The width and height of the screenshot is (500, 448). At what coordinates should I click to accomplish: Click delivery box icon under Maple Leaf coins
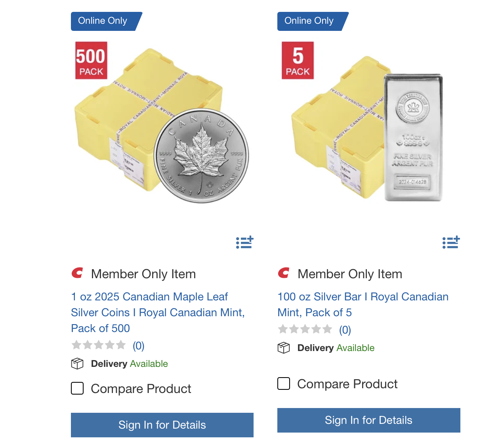click(77, 364)
